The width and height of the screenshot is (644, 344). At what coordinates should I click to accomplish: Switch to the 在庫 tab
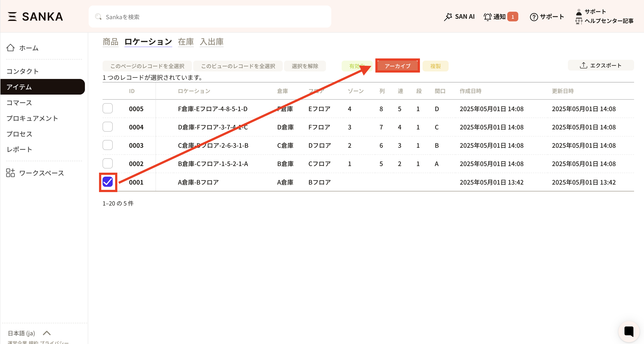click(x=186, y=41)
